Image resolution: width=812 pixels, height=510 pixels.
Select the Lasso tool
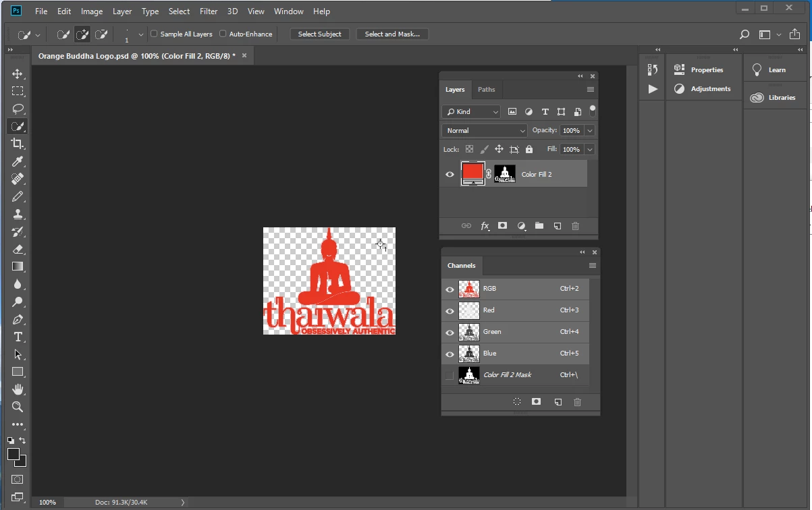(x=18, y=109)
